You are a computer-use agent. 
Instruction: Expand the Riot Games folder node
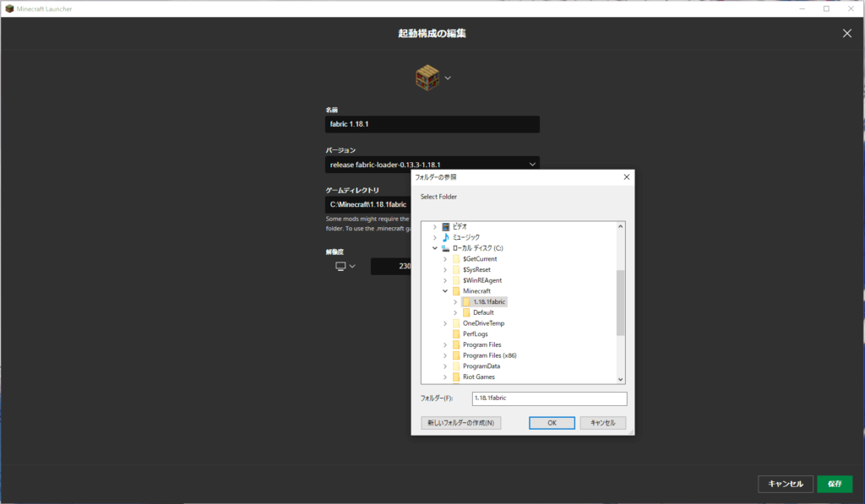(445, 377)
